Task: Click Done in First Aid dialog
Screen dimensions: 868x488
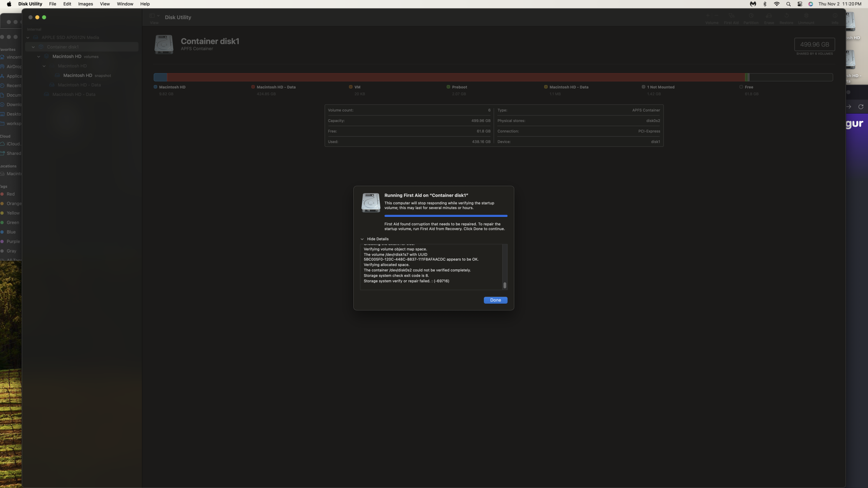Action: point(495,300)
